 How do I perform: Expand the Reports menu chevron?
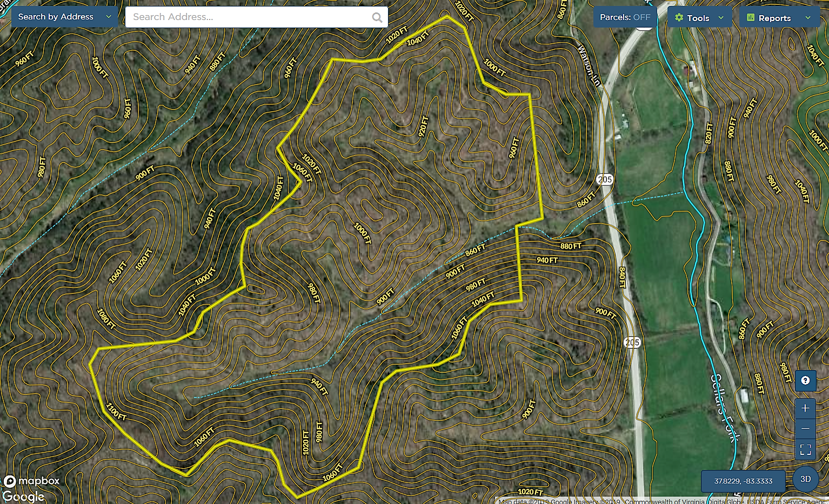pyautogui.click(x=808, y=18)
